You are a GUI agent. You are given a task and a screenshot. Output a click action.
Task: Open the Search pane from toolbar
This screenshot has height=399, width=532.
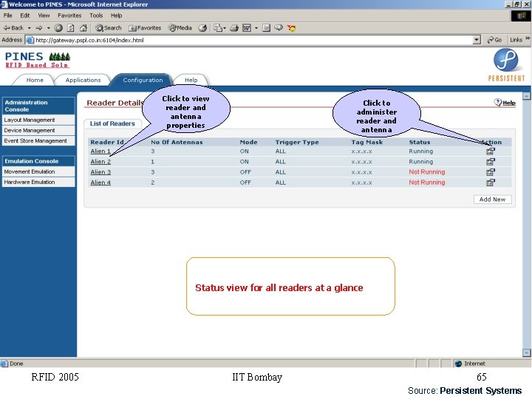click(x=108, y=28)
